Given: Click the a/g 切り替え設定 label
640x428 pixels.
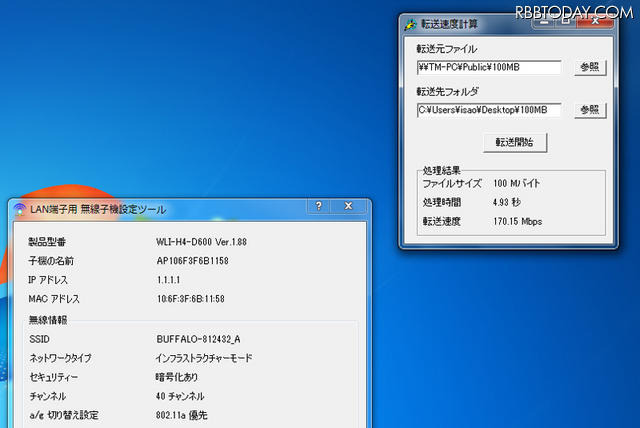Looking at the screenshot, I should tap(64, 415).
